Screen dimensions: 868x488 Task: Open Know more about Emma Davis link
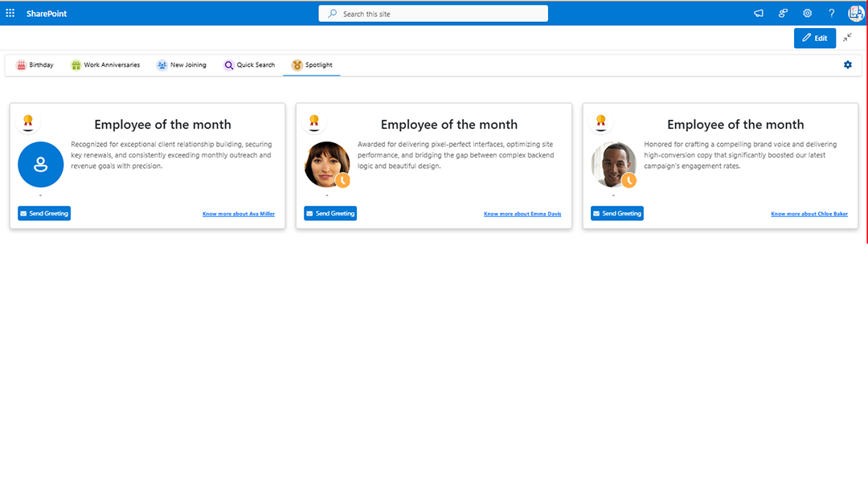pyautogui.click(x=522, y=213)
